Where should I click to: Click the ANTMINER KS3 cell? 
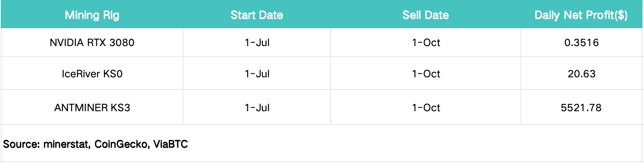[x=92, y=108]
